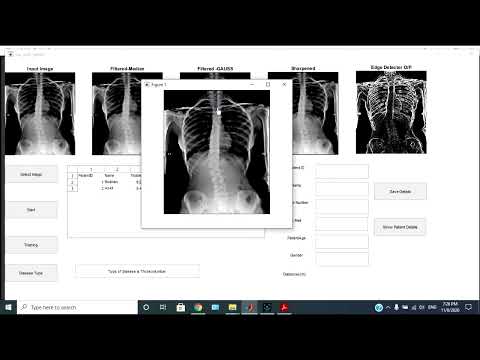Viewport: 480px width, 360px height.
Task: Open Task View on the taskbar
Action: (163, 307)
